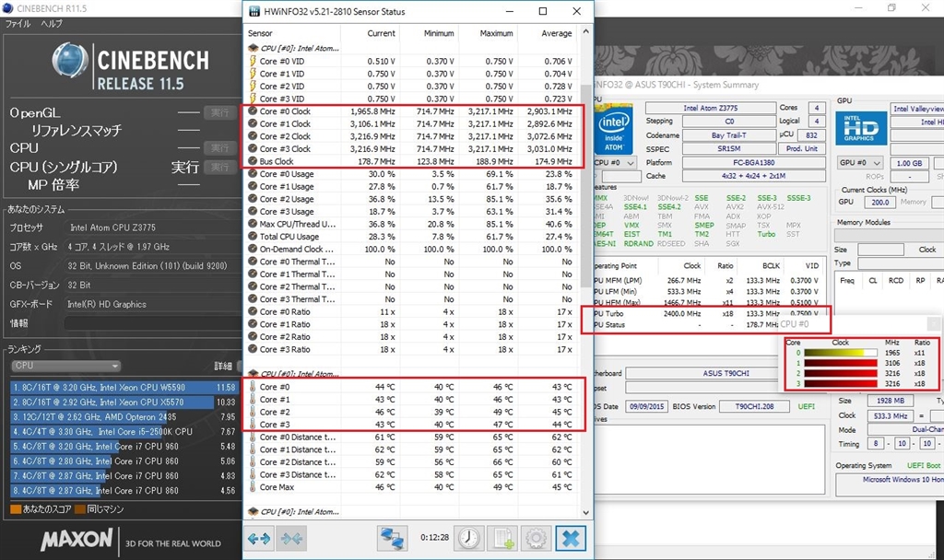Click the 同じマシン legend swatch
Screen dimensions: 944x560
tap(80, 509)
